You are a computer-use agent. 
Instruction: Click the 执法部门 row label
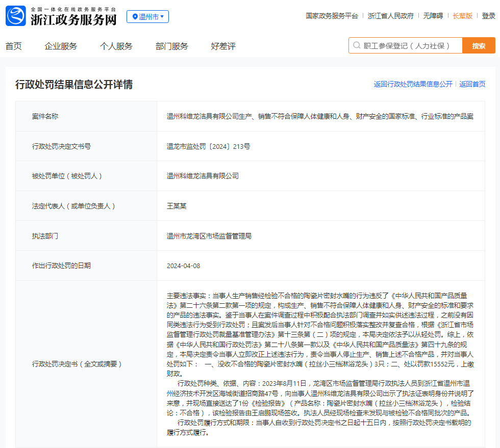pyautogui.click(x=45, y=236)
